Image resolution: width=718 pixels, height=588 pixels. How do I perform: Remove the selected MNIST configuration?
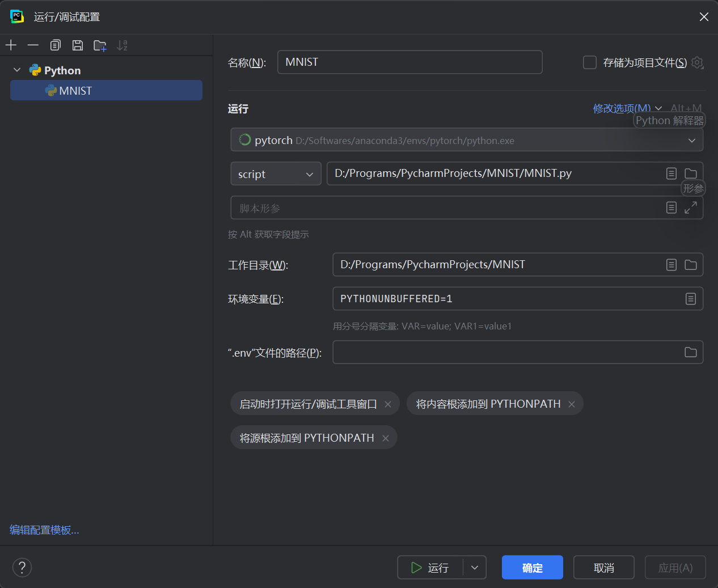[x=32, y=45]
